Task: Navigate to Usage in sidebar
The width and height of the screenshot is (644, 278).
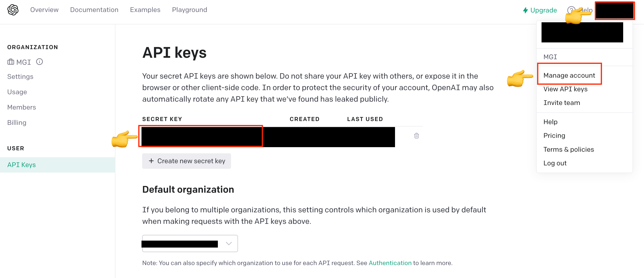Action: click(x=17, y=92)
